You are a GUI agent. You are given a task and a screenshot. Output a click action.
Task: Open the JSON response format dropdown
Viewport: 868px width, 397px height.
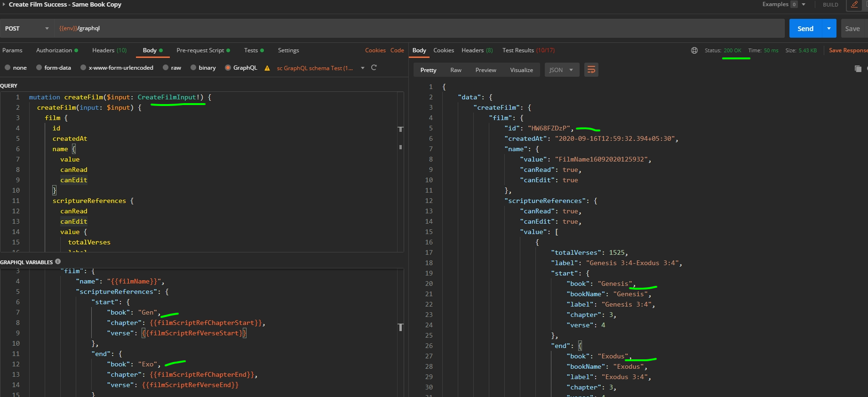coord(562,70)
